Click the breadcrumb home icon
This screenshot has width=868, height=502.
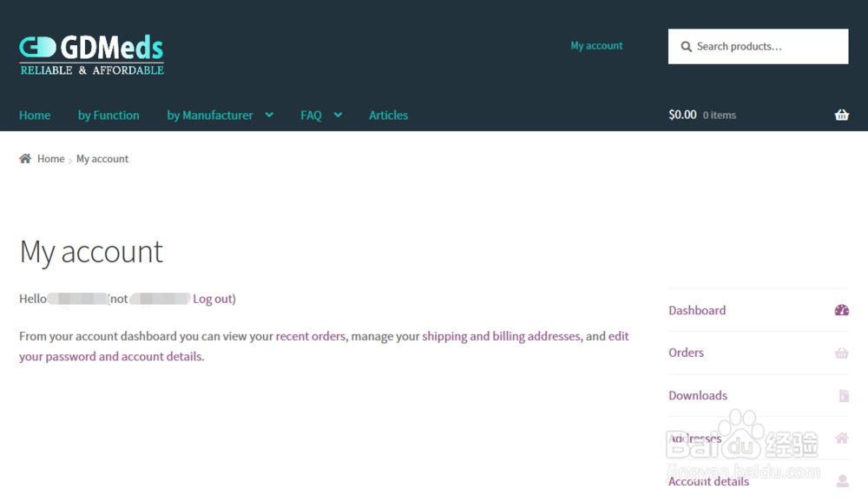(x=25, y=159)
